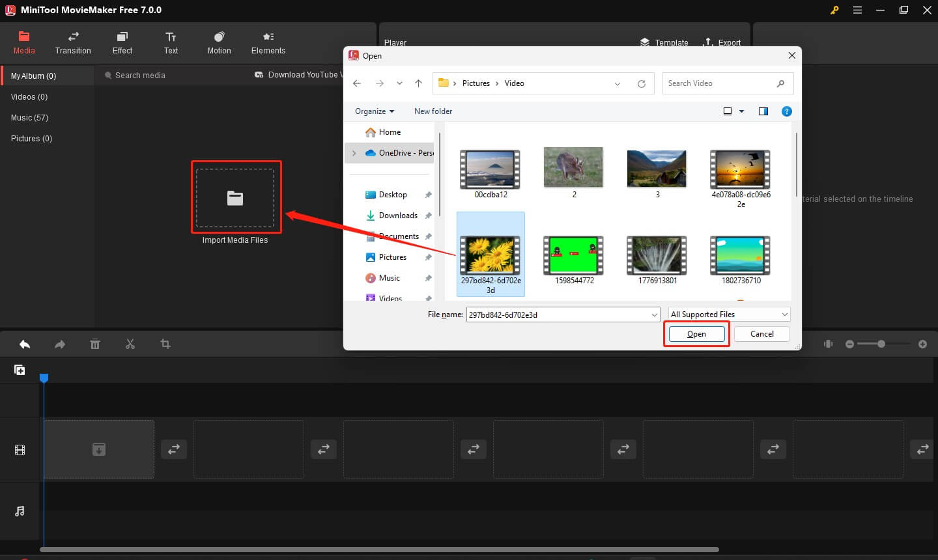
Task: Click first transition swap icon on timeline
Action: click(x=174, y=449)
